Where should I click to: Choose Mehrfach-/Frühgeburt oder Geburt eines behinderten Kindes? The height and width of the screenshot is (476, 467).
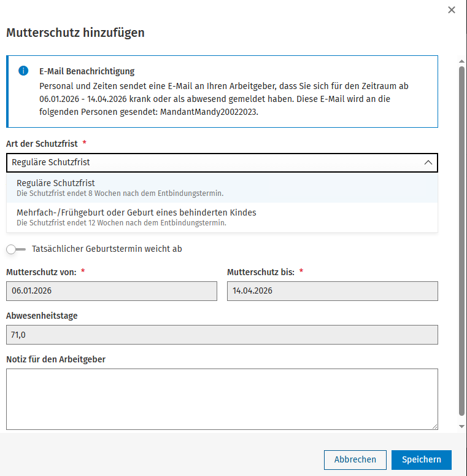click(222, 217)
